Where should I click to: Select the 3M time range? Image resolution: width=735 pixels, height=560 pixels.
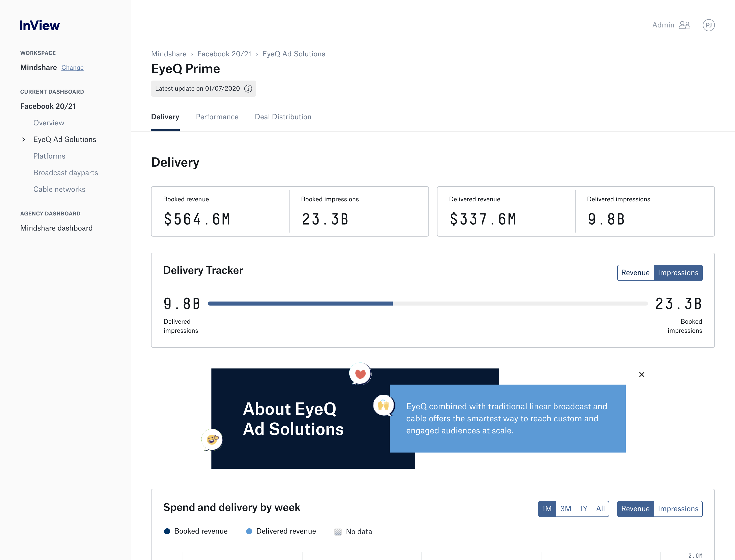coord(565,509)
